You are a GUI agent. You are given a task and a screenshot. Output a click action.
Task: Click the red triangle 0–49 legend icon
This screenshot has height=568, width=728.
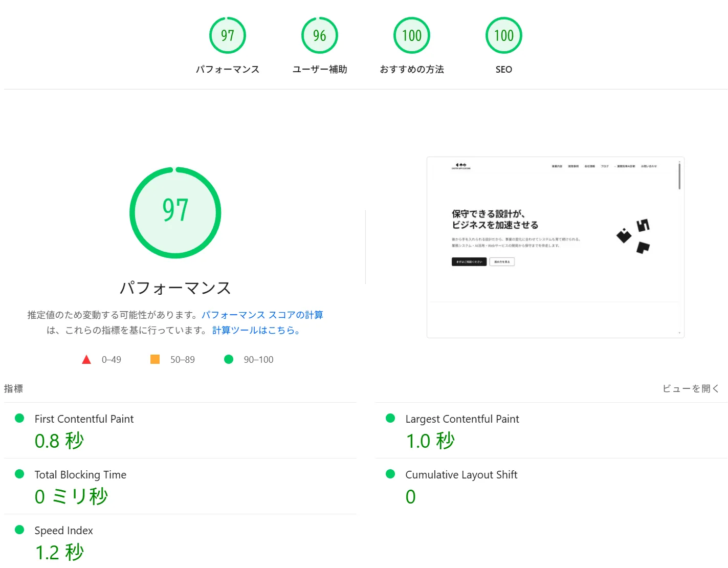pyautogui.click(x=86, y=360)
